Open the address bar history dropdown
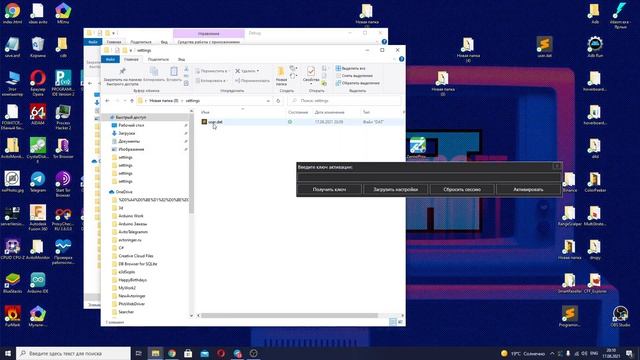This screenshot has width=640, height=360. point(268,100)
